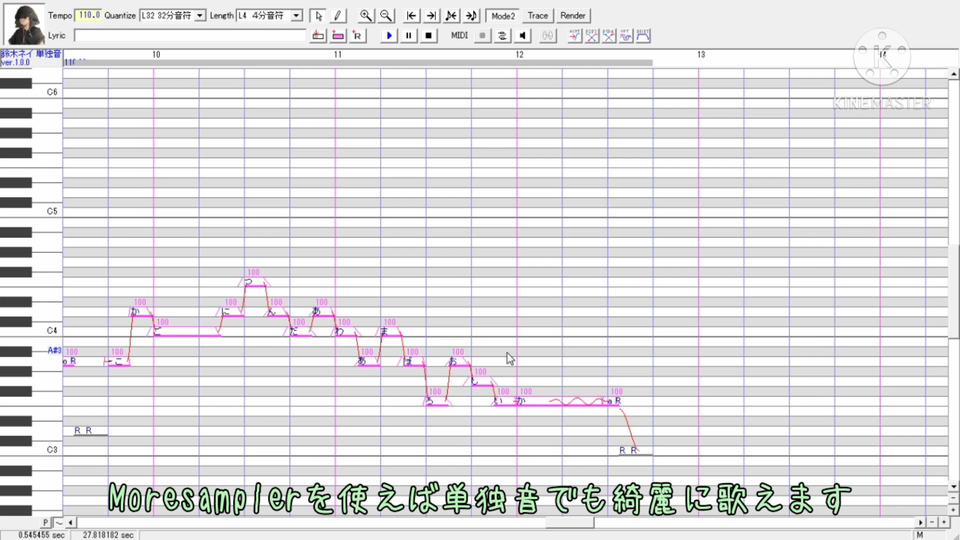Click the first envelope flag icon labeled ACPT
Viewport: 960px width, 540px height.
(574, 36)
